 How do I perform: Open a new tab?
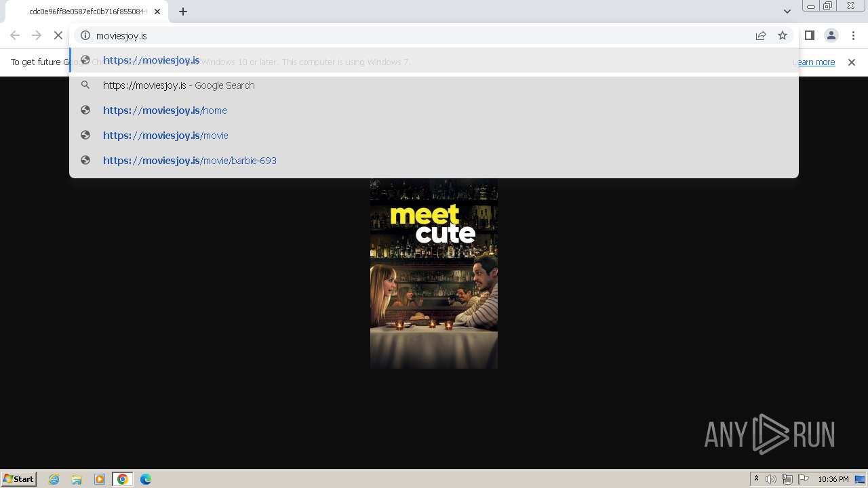(183, 12)
